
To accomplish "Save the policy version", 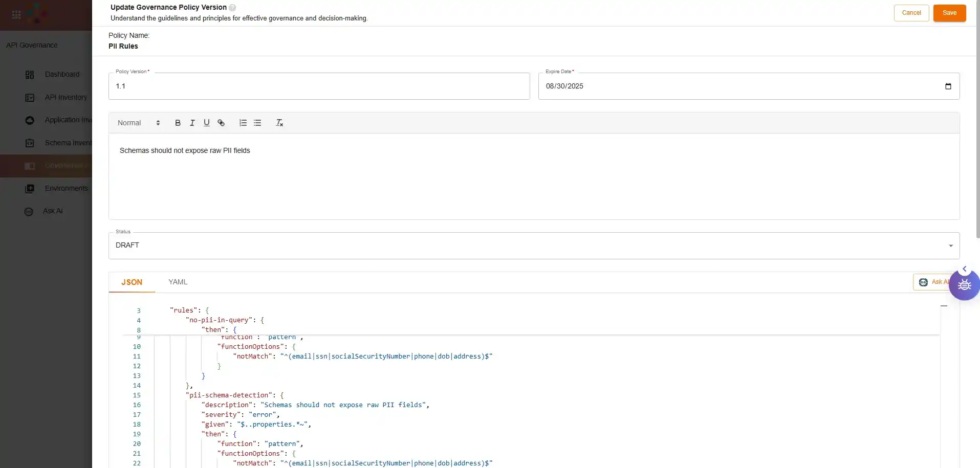I will [949, 13].
